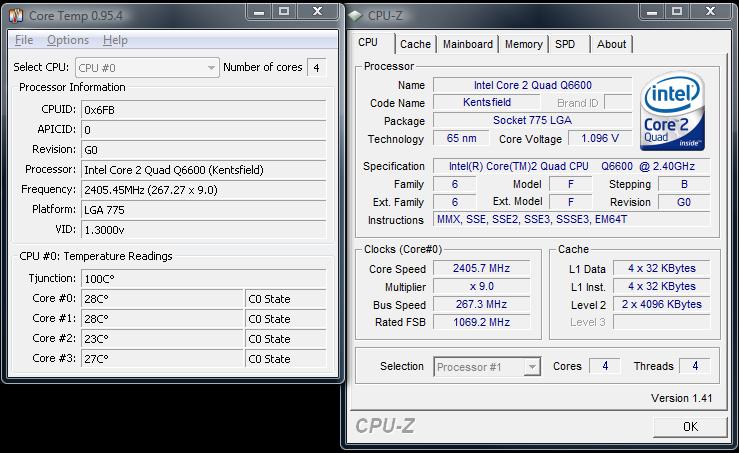Click the Bus Speed value 267.3 MHz
Screen dimensions: 739x453
coord(482,304)
